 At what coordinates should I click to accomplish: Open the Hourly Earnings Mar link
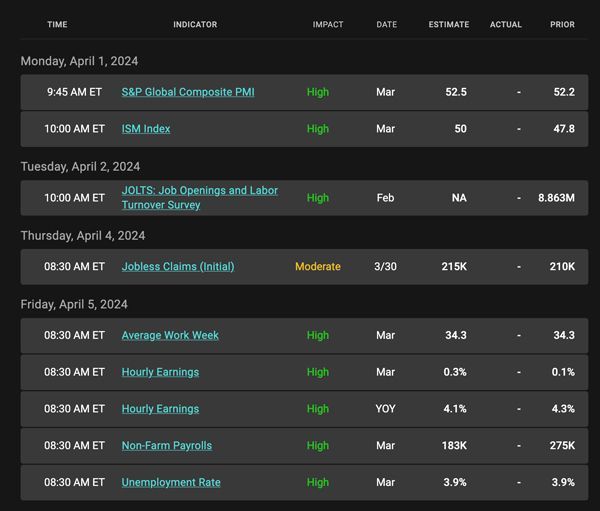click(160, 372)
